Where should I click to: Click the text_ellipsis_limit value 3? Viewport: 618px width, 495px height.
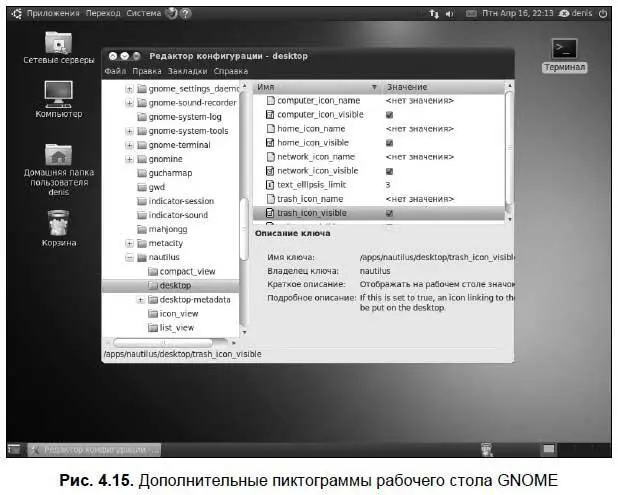[x=388, y=185]
